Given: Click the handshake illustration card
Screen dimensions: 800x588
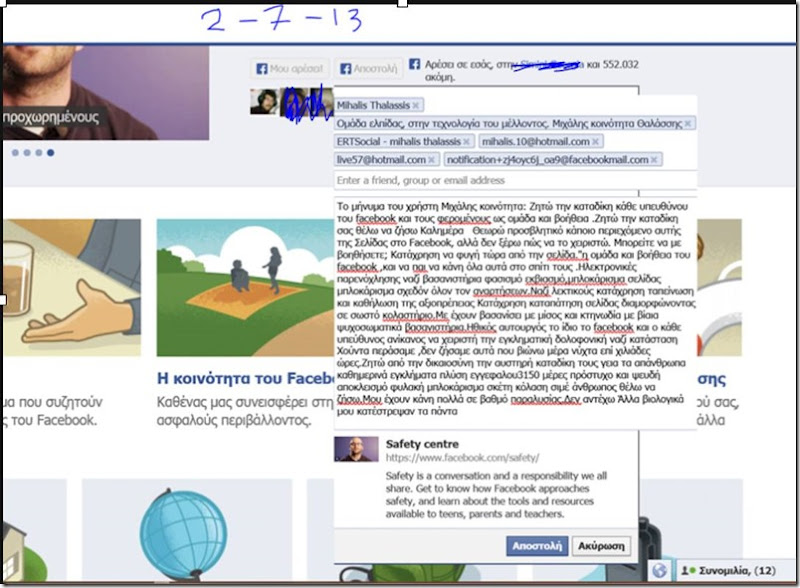Looking at the screenshot, I should 72,287.
